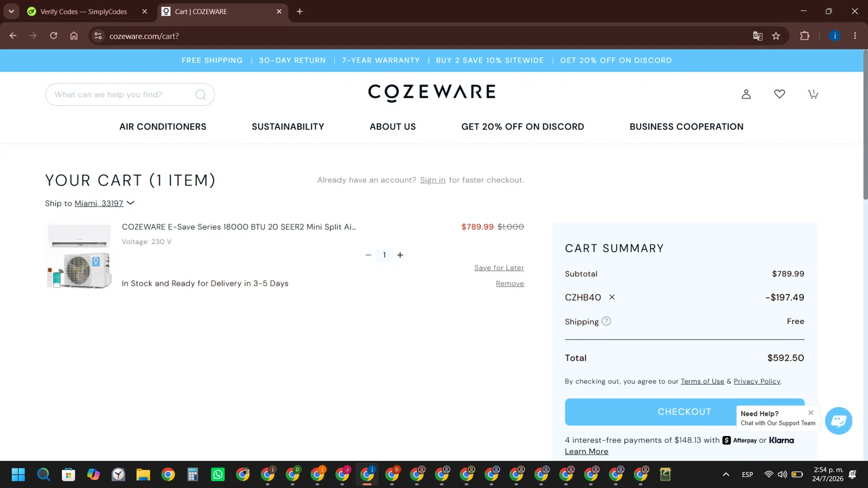Open the Terms of Use link
Image resolution: width=868 pixels, height=488 pixels.
[703, 381]
